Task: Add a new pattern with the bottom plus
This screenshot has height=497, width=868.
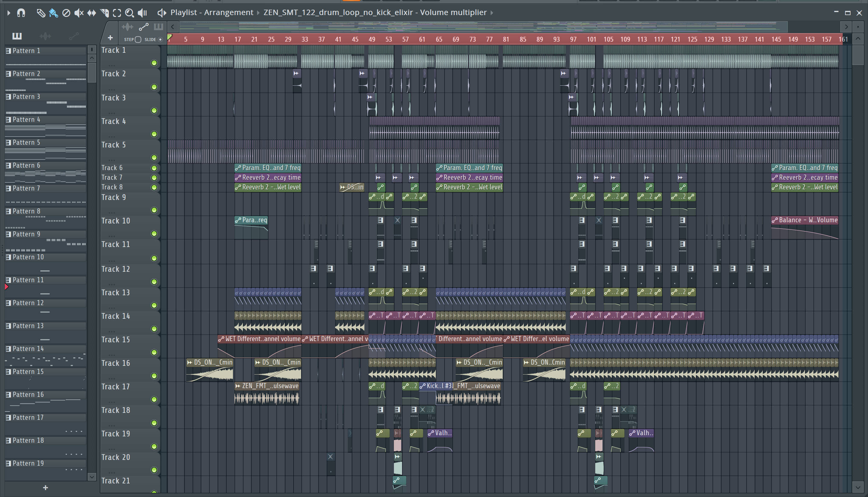Action: 46,488
